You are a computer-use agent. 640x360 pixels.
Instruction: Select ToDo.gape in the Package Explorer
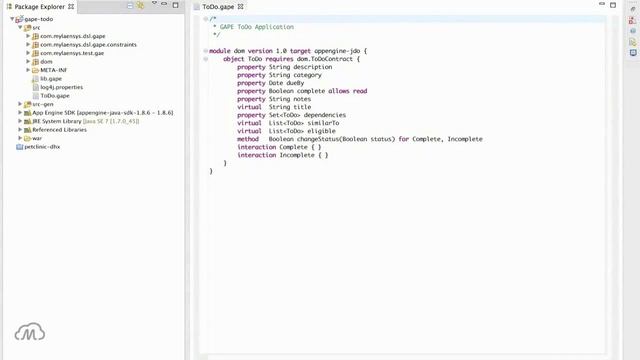point(55,96)
